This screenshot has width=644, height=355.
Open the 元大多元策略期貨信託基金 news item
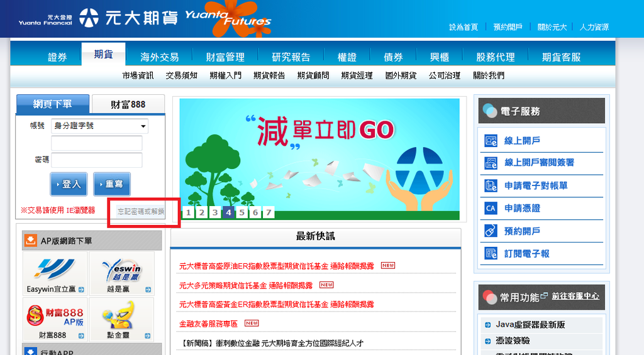point(246,285)
